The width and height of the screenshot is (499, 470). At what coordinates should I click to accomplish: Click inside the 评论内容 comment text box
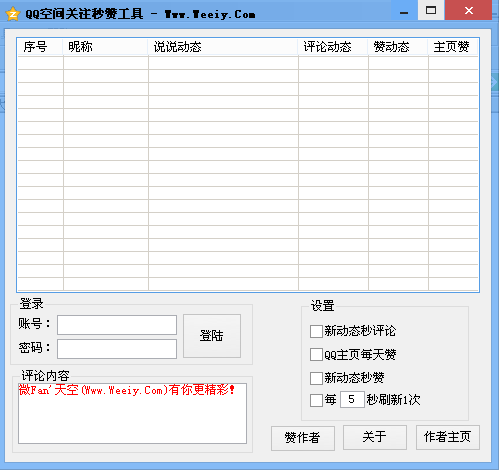(x=132, y=413)
